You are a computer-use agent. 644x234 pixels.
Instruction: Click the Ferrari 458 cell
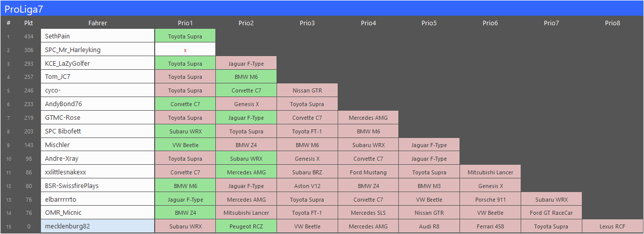tap(490, 226)
